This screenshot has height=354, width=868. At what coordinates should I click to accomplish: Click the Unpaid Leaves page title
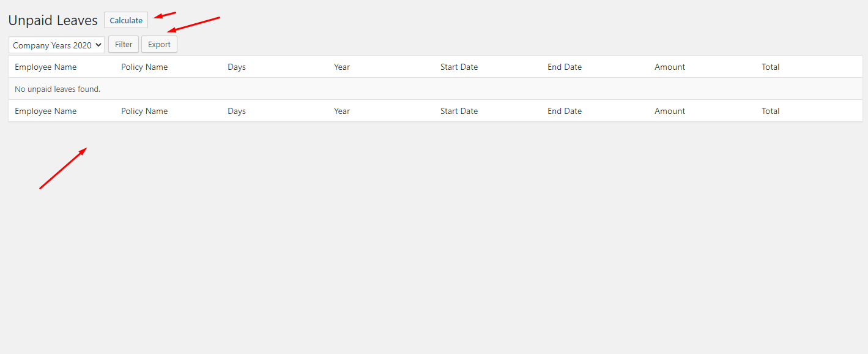point(53,20)
